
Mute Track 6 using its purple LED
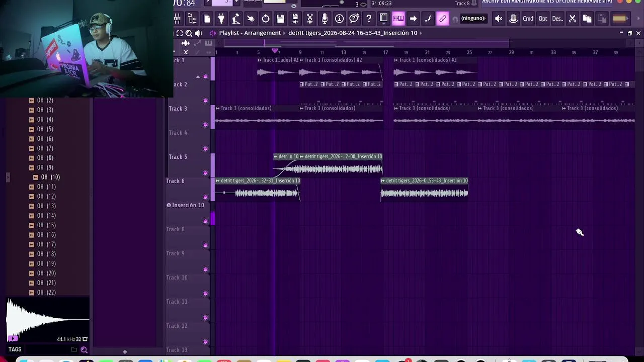205,197
